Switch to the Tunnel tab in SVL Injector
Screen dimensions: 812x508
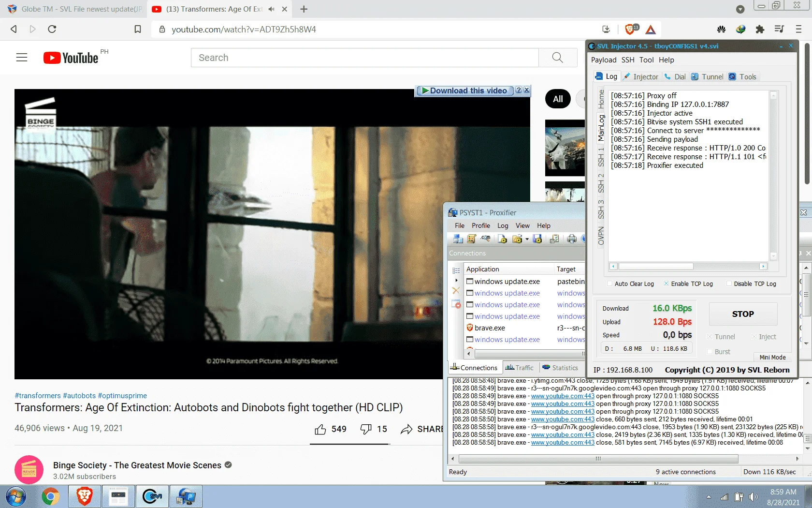[x=707, y=76]
